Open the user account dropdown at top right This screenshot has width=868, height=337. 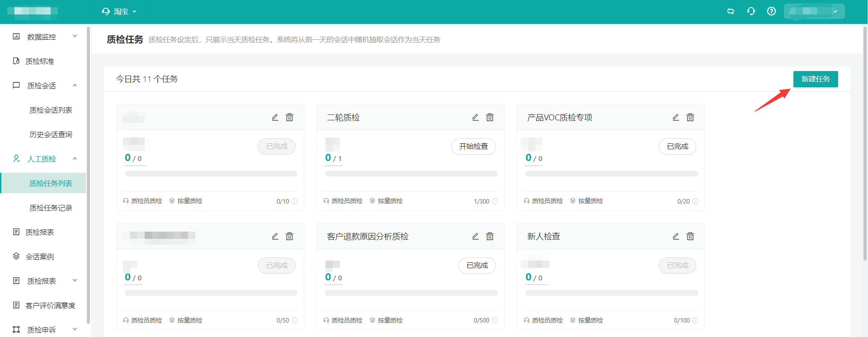click(x=814, y=11)
